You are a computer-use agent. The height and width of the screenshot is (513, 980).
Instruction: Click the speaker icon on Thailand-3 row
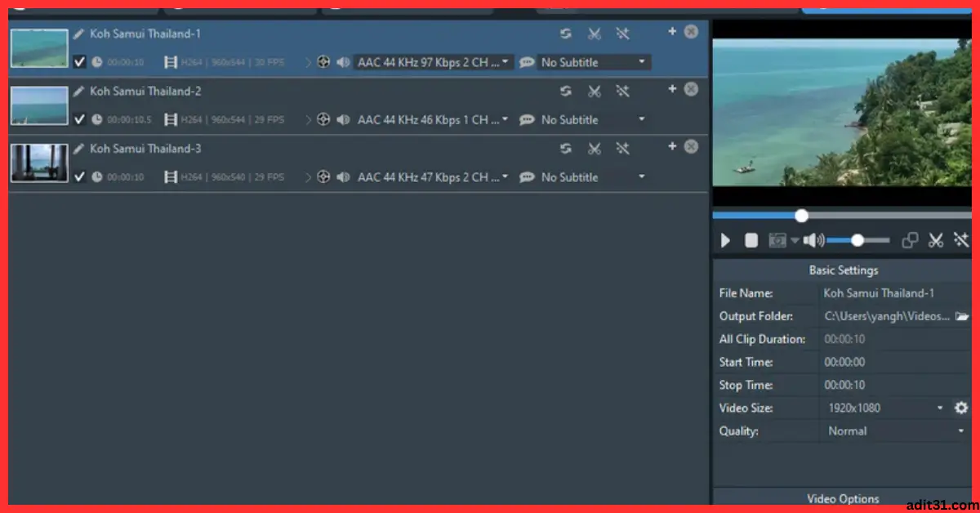343,176
